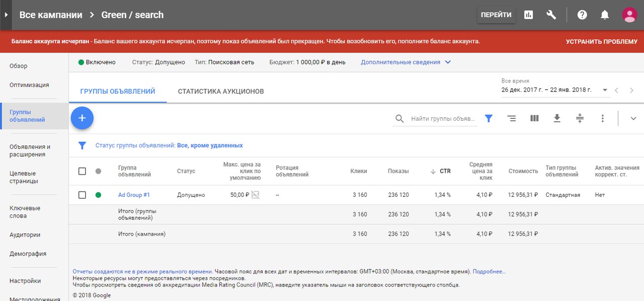Open the reports chart icon
644x301 pixels.
[528, 15]
